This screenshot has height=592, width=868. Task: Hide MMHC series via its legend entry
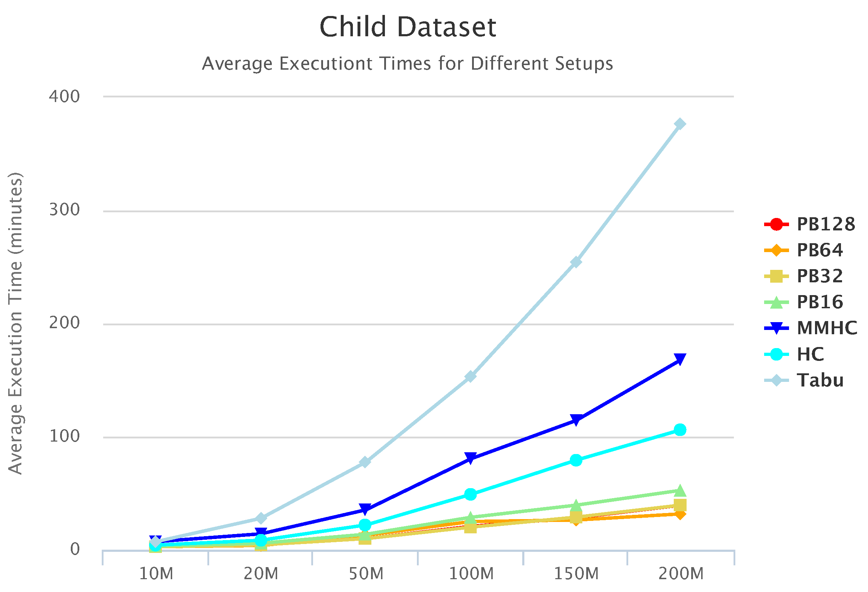click(826, 328)
